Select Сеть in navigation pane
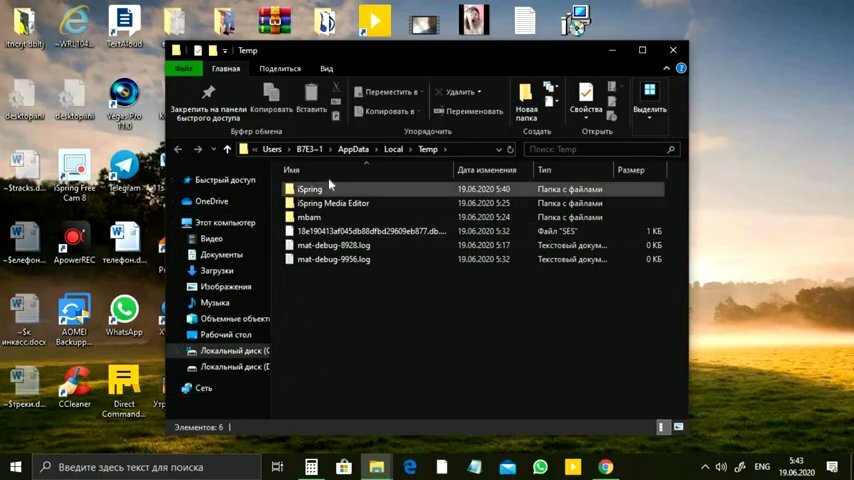The height and width of the screenshot is (480, 854). pos(197,388)
